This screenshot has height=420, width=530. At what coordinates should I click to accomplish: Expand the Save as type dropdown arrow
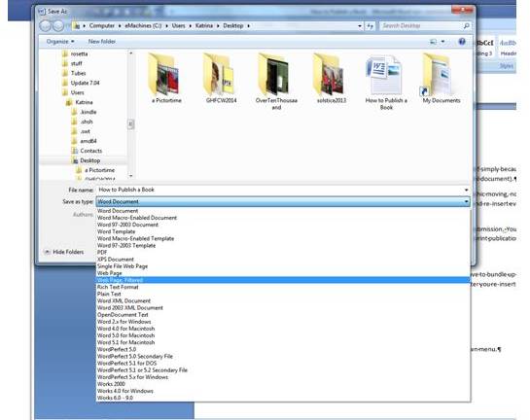click(x=466, y=201)
